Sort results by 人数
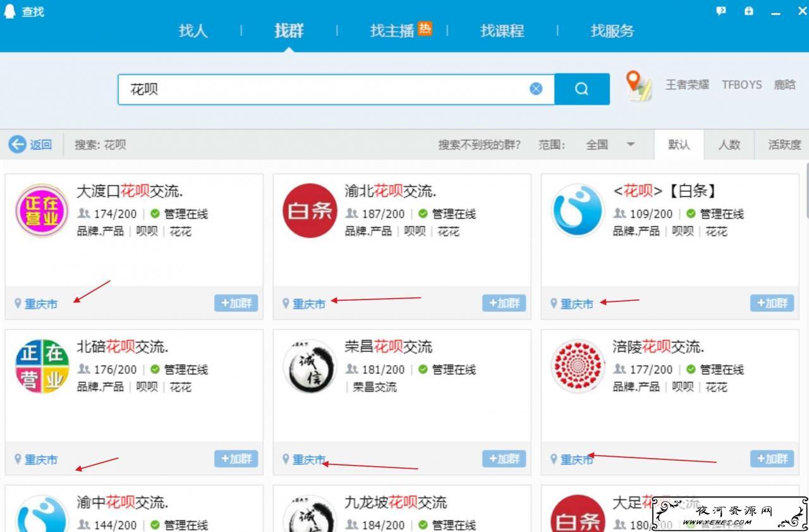 pyautogui.click(x=729, y=145)
